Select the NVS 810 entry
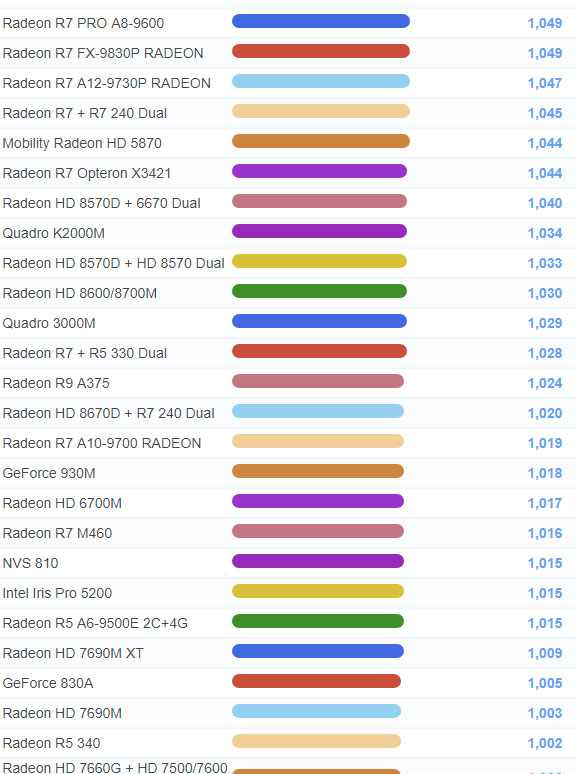Viewport: 576px width, 774px height. 30,563
